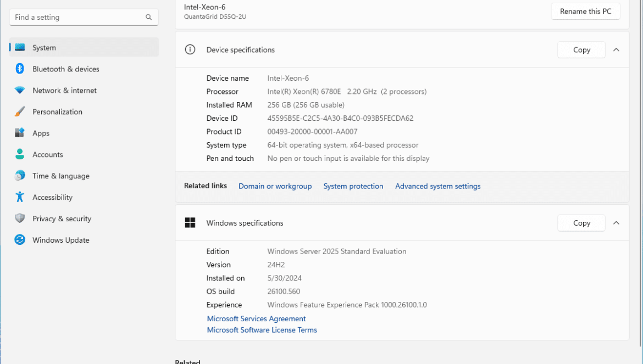
Task: Click Windows Feature Experience Pack text
Action: coord(347,305)
